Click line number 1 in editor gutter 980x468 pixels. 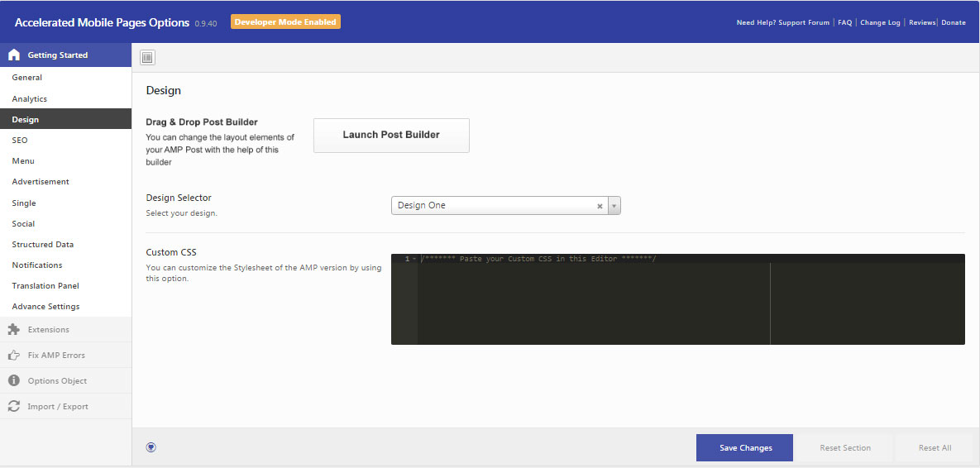point(407,259)
